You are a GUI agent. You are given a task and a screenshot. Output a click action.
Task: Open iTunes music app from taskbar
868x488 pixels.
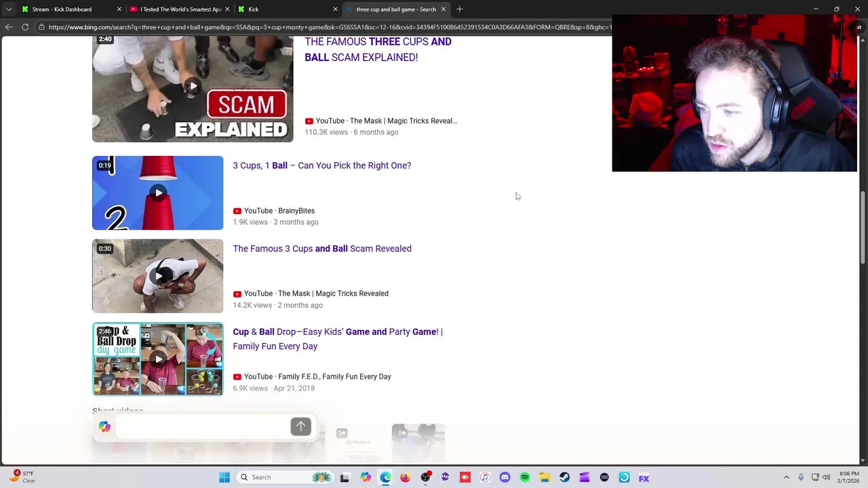pos(485,477)
